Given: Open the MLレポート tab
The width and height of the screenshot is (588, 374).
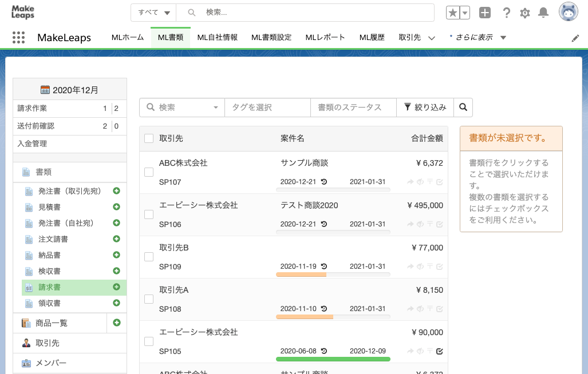Looking at the screenshot, I should (x=325, y=38).
